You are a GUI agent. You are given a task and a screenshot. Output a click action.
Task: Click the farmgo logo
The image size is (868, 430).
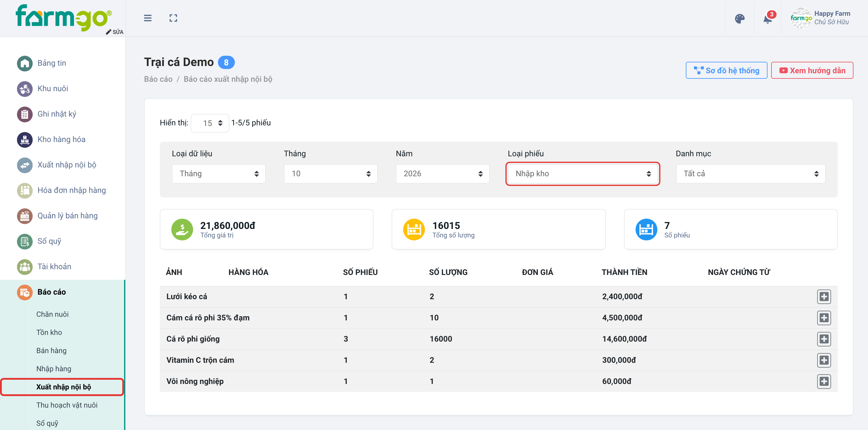63,18
